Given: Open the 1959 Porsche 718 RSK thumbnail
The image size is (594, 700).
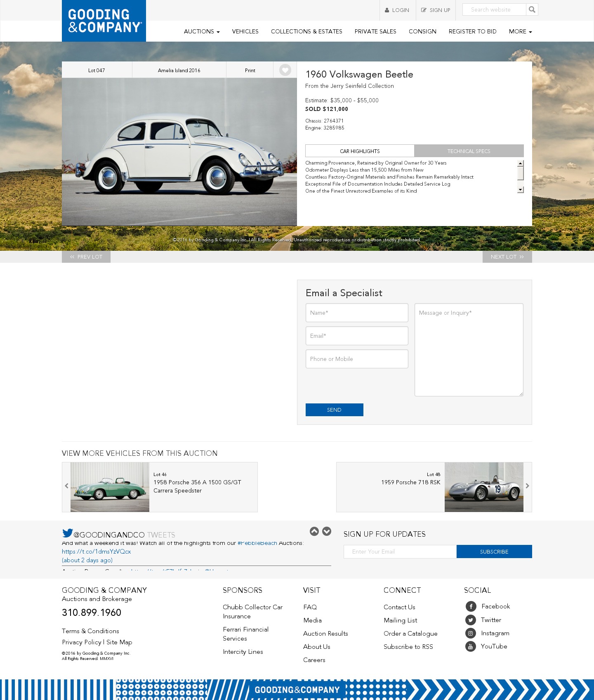Looking at the screenshot, I should [x=484, y=487].
